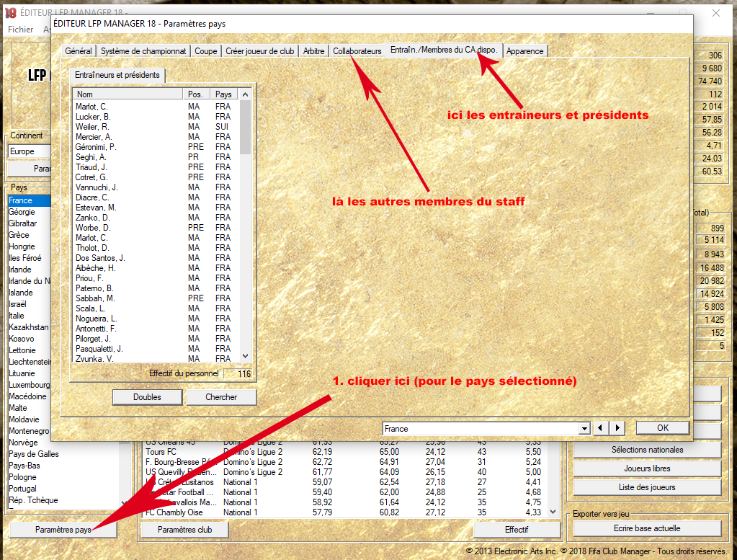Open the Europe continent dropdown

coord(29,151)
